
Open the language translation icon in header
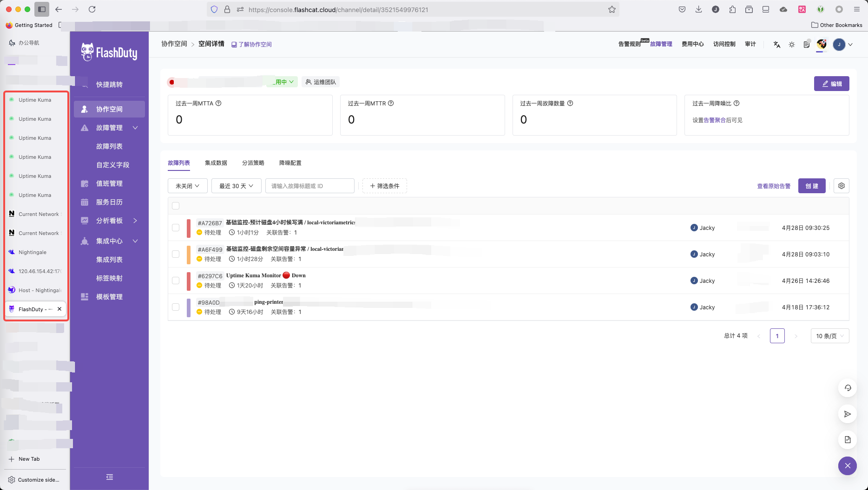[776, 45]
